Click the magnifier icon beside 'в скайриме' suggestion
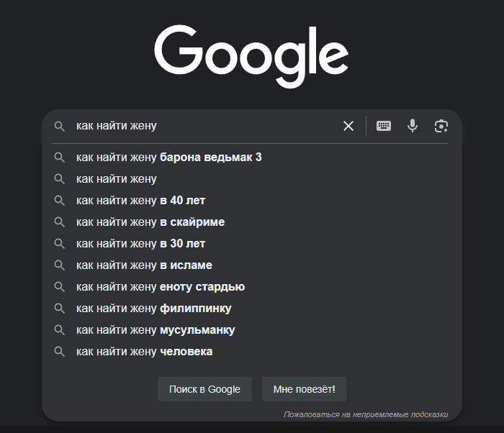This screenshot has height=433, width=504. [60, 222]
